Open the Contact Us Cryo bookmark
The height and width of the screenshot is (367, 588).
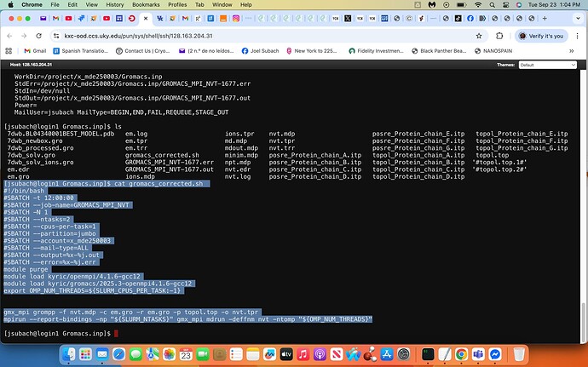(143, 51)
